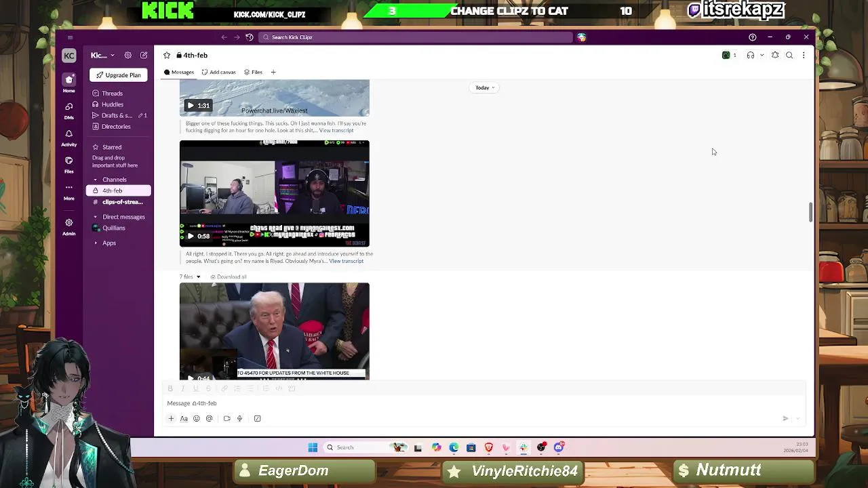Screen dimensions: 868x488
Task: Play the 1:31 snow video clip
Action: [x=191, y=105]
